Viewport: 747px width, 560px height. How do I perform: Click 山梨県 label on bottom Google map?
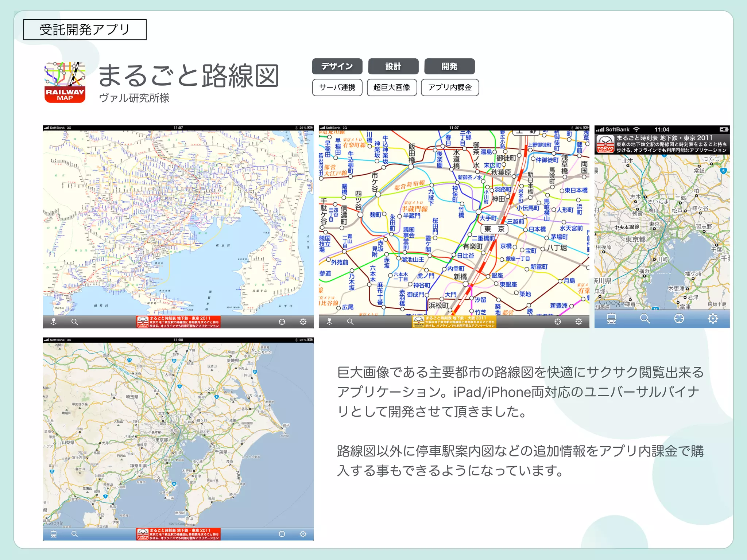point(68,443)
